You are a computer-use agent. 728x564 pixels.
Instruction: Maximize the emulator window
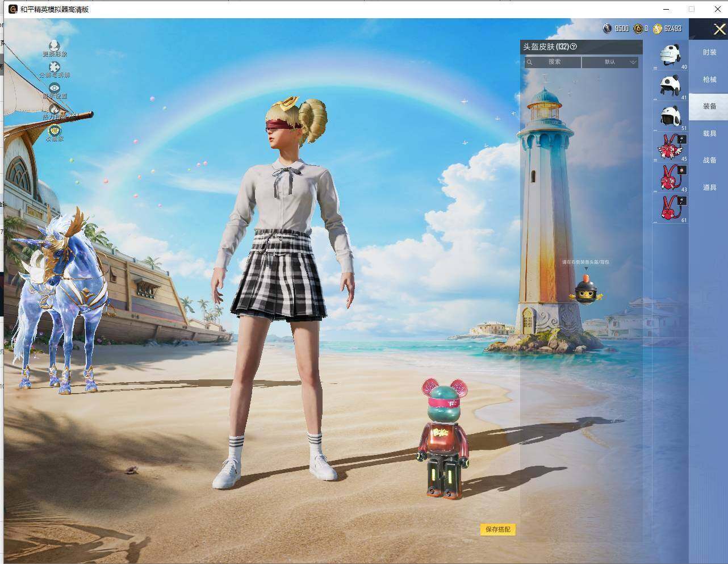691,9
